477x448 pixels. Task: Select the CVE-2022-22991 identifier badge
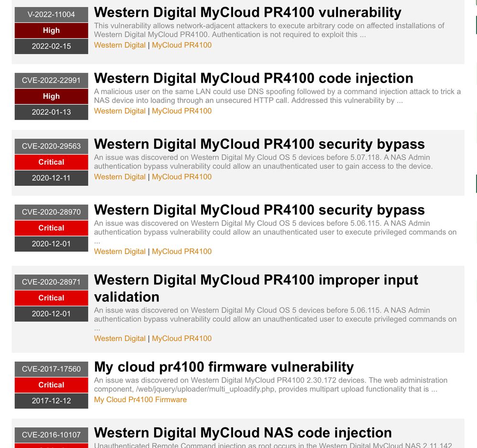tap(51, 80)
